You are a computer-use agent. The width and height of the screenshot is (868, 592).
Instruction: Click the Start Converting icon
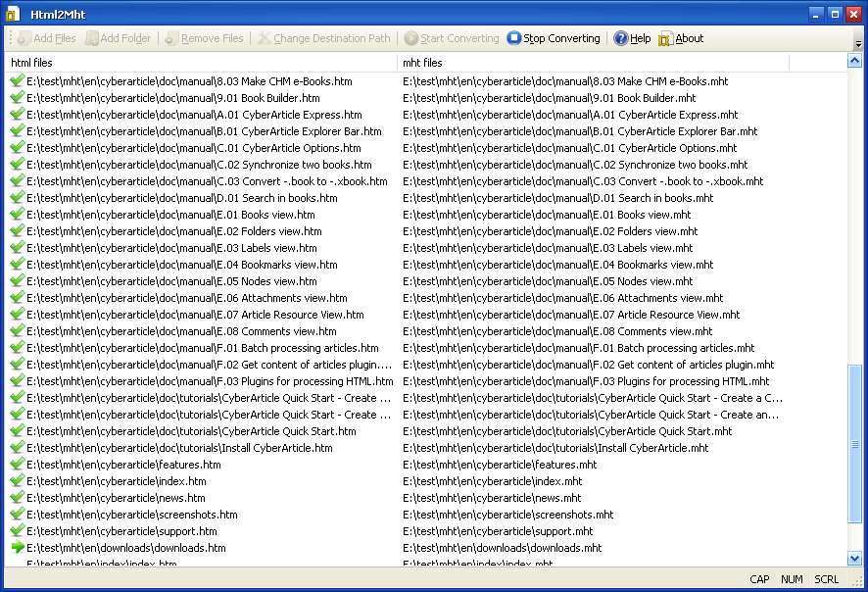pyautogui.click(x=411, y=38)
